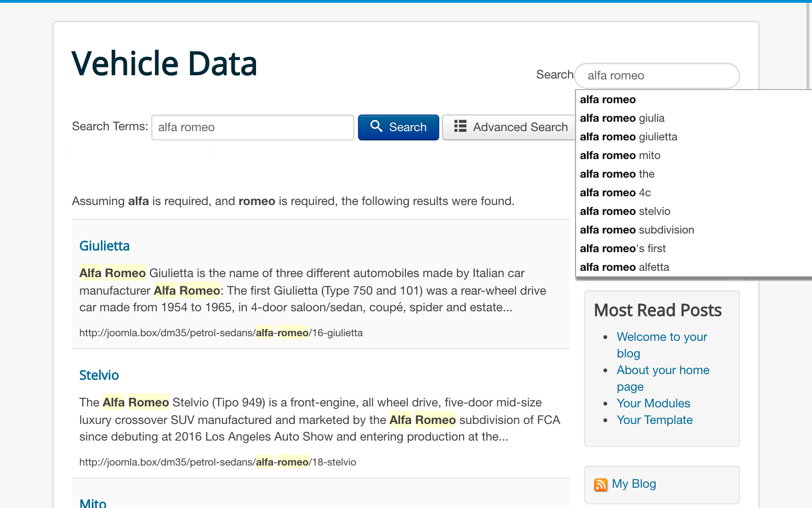Open the 'Your Template' post link
The width and height of the screenshot is (812, 508).
654,420
